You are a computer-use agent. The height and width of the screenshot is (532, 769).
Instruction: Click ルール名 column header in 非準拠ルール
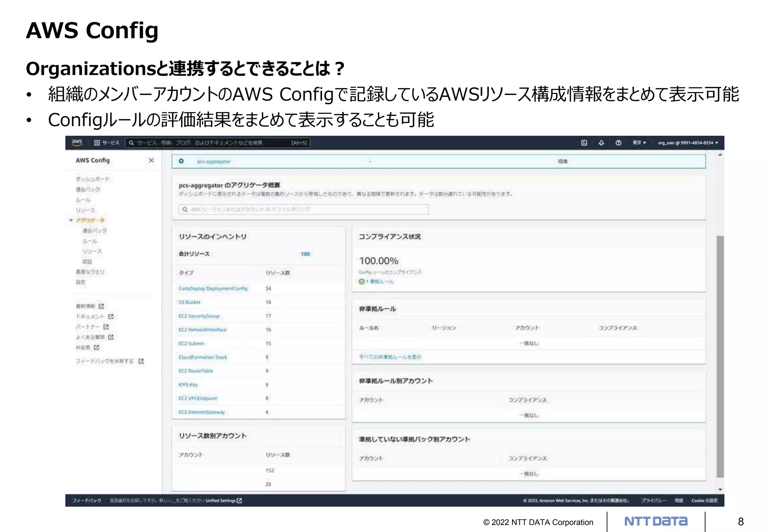[x=369, y=328]
